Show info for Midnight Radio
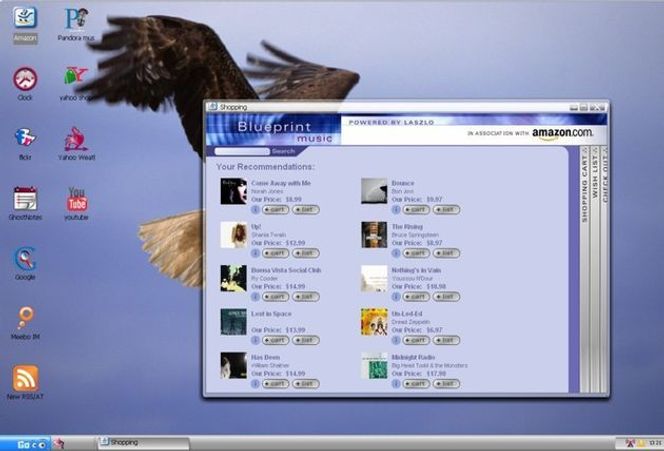Screen dimensions: 664x451 pos(396,384)
